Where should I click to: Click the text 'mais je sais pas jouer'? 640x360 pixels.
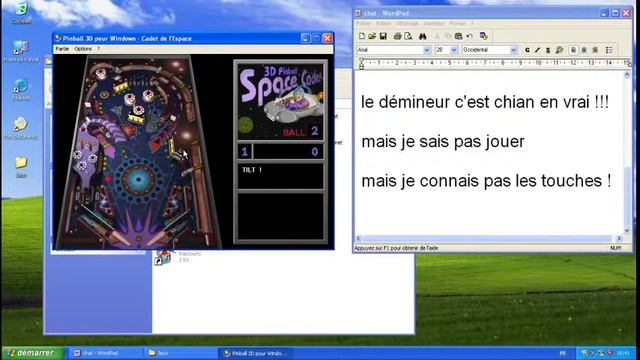click(x=443, y=142)
